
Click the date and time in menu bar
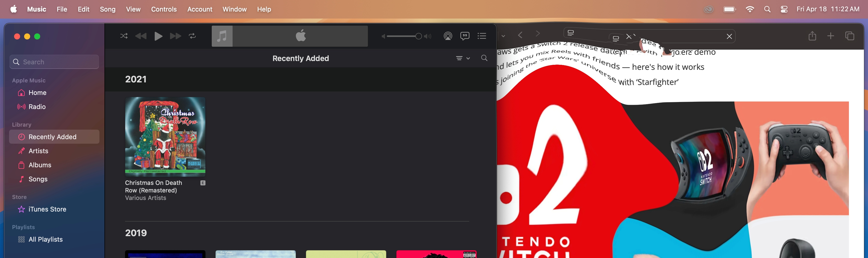(828, 9)
